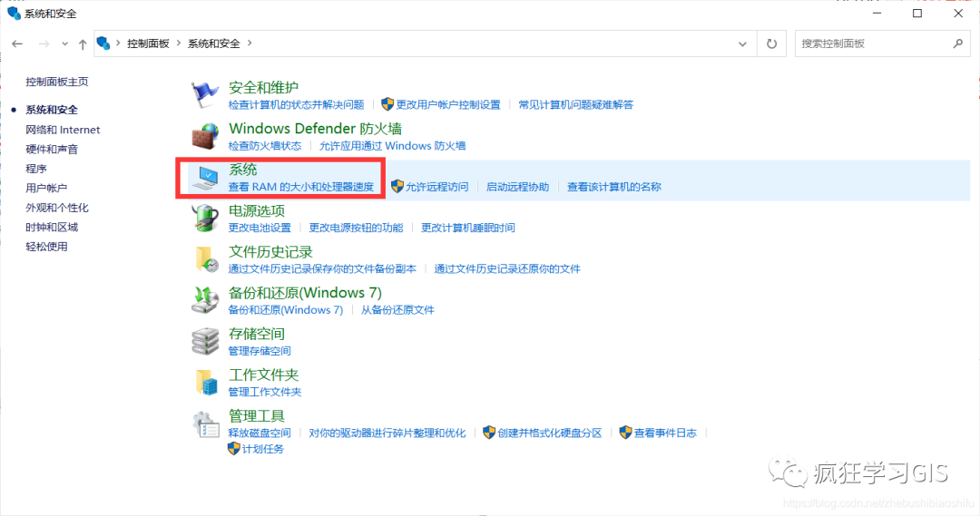Click 通过文件历史记录还原你的文件 link

point(507,268)
